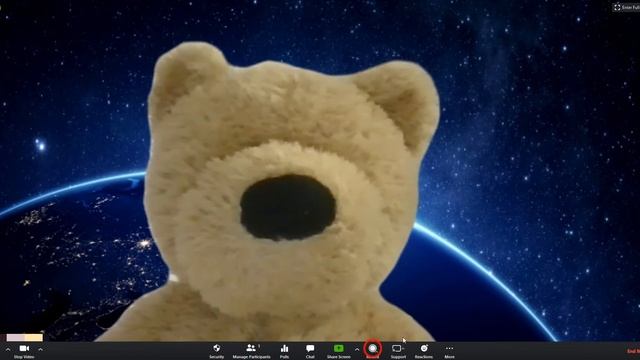Start recording with the Record button
The image size is (640, 360).
click(373, 350)
